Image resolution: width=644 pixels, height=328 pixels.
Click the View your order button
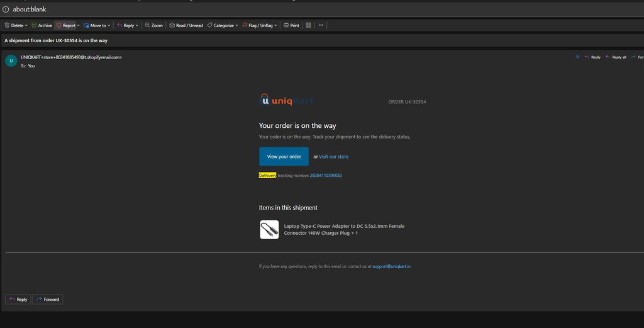coord(284,157)
